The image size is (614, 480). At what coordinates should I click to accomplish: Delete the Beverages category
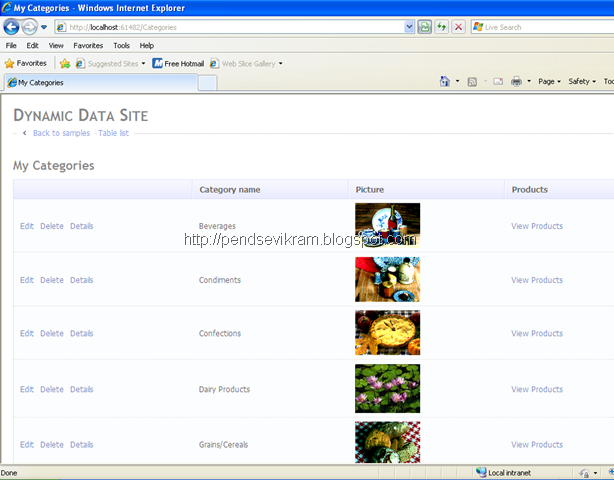(52, 226)
